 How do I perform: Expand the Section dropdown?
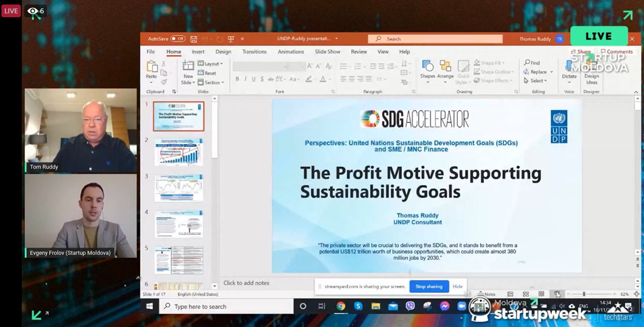(210, 83)
